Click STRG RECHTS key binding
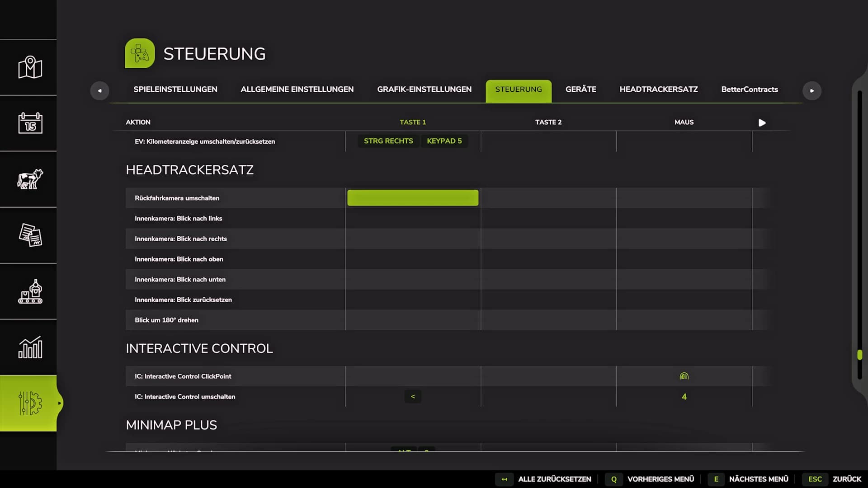The width and height of the screenshot is (868, 488). (388, 141)
